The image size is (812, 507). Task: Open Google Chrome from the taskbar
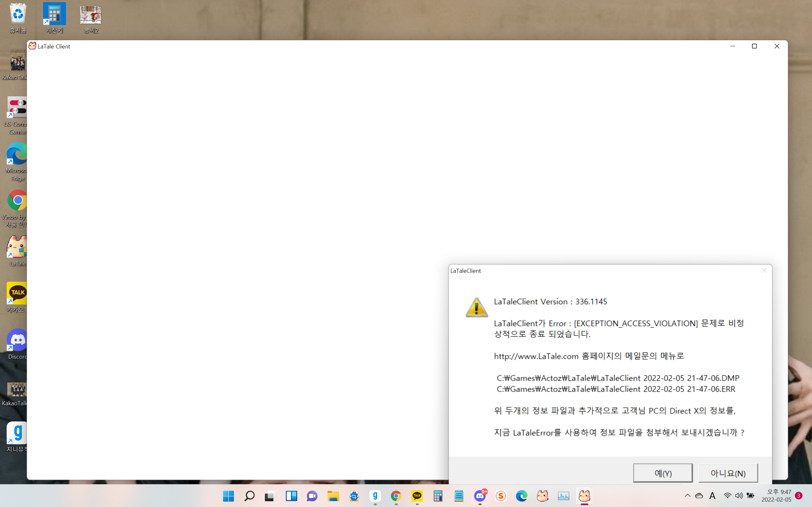[x=396, y=496]
